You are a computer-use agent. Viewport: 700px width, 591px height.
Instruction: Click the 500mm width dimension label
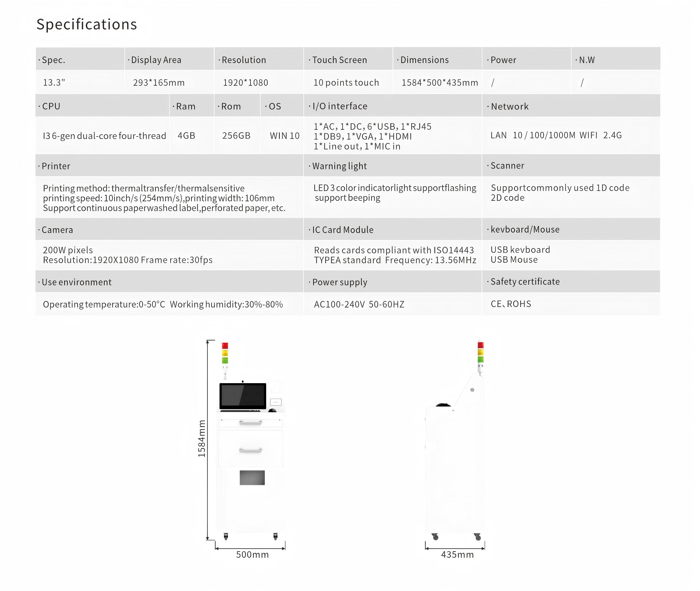pos(252,555)
